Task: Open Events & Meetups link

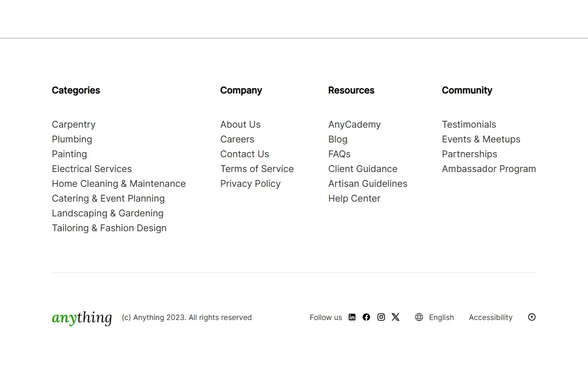Action: 481,139
